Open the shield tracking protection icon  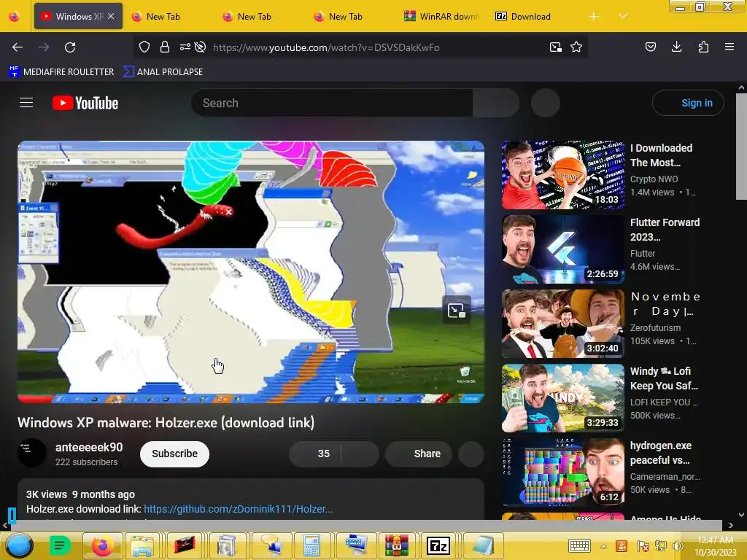point(144,47)
